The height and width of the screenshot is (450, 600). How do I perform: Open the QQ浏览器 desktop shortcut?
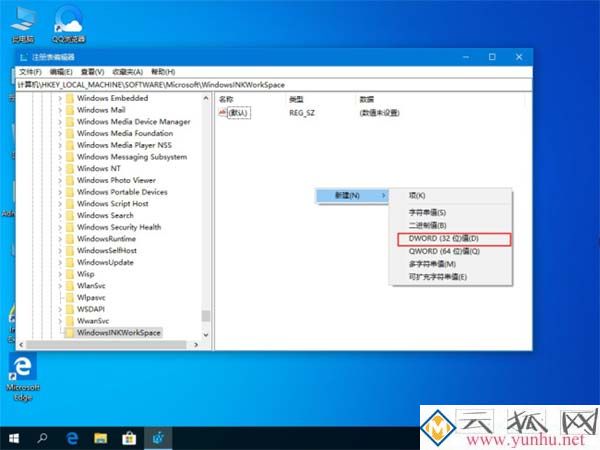(69, 24)
